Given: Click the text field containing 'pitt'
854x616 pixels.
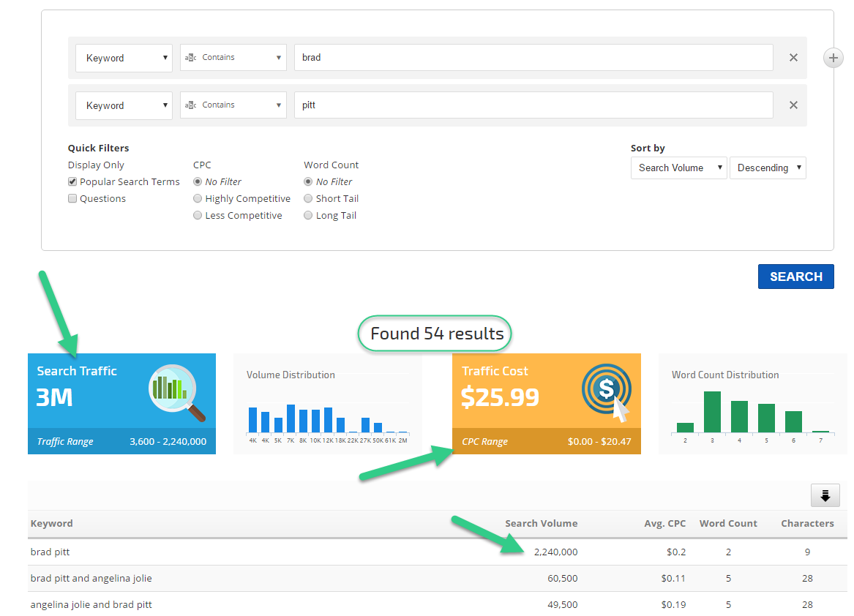Looking at the screenshot, I should click(x=533, y=105).
